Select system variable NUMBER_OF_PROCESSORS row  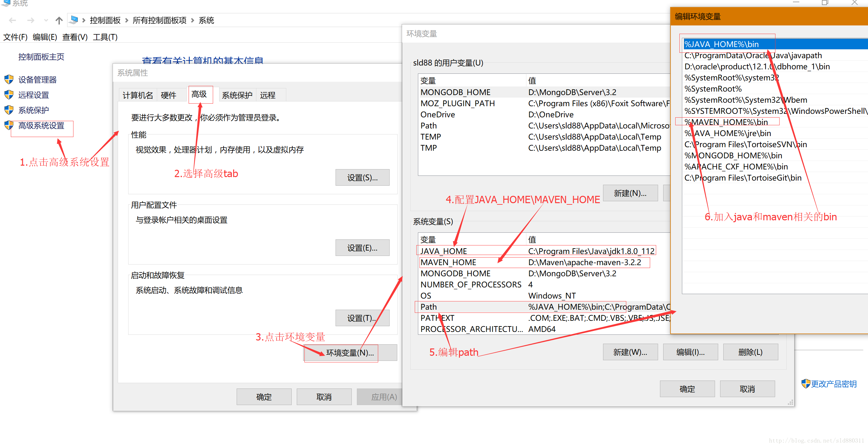[545, 285]
